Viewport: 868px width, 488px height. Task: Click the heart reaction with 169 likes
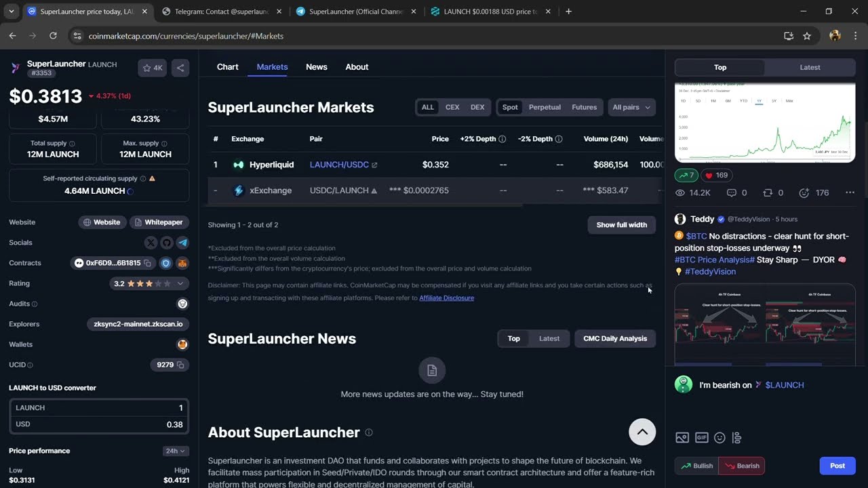coord(716,175)
